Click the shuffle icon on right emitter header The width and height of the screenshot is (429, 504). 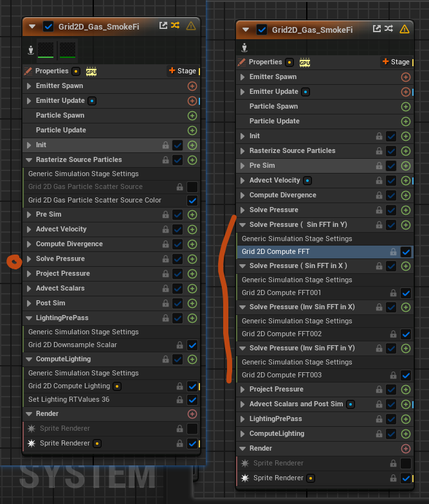(388, 28)
